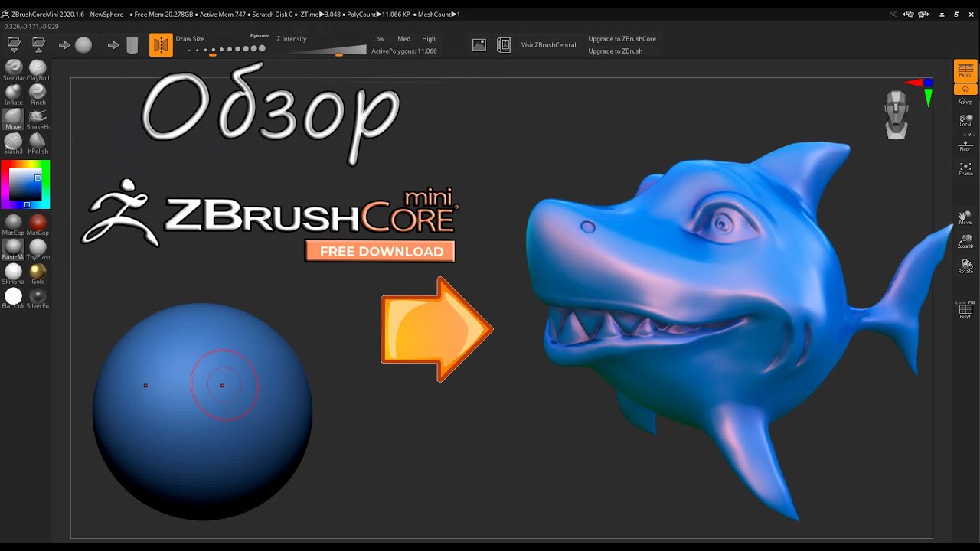This screenshot has height=551, width=980.
Task: Click Upgrade to ZBrush
Action: 615,51
